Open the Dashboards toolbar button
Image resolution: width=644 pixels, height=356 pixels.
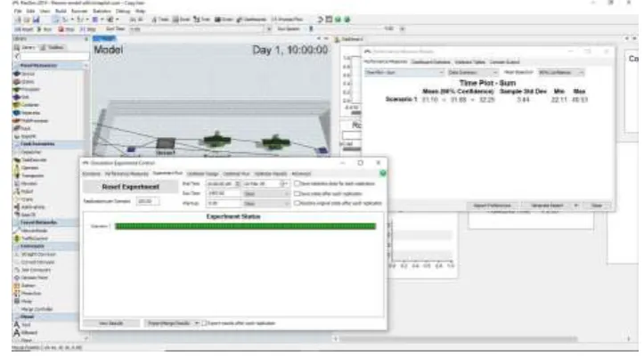[251, 20]
